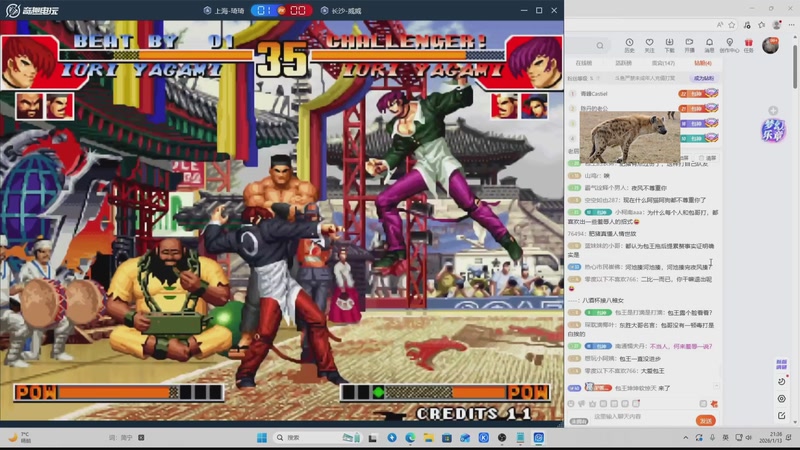Open the target-shaped icon in the right sidebar
Screen dimensions: 800x450
(x=782, y=398)
